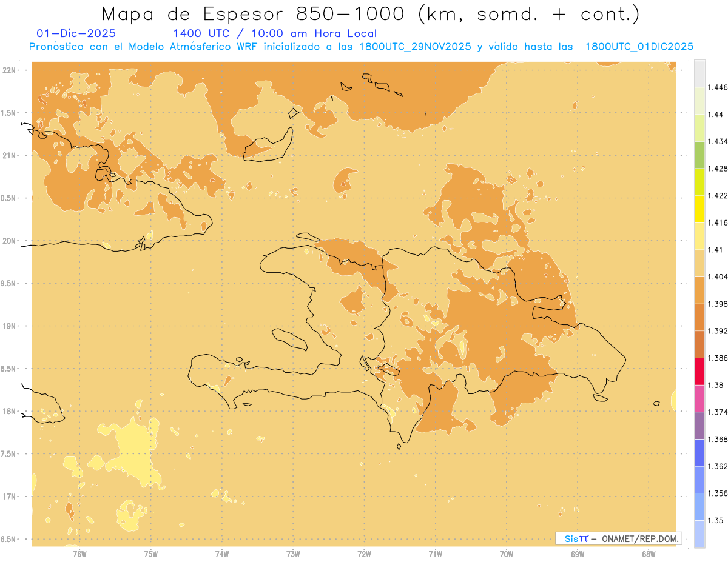Select colorbar value 1.398
Viewport: 728px width, 562px height.
718,304
